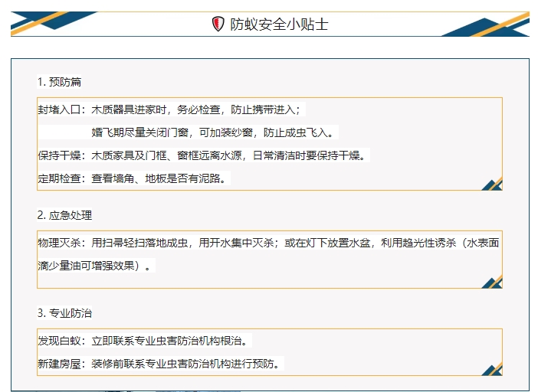The height and width of the screenshot is (392, 538).
Task: Select the heading 1. 预防篇
Action: pos(59,82)
